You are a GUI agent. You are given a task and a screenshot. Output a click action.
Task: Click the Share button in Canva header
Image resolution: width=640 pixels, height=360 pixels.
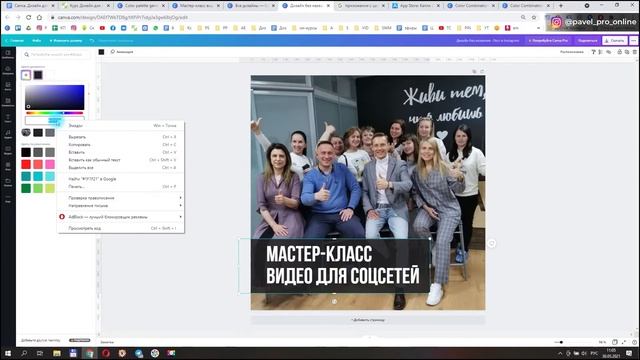click(587, 40)
